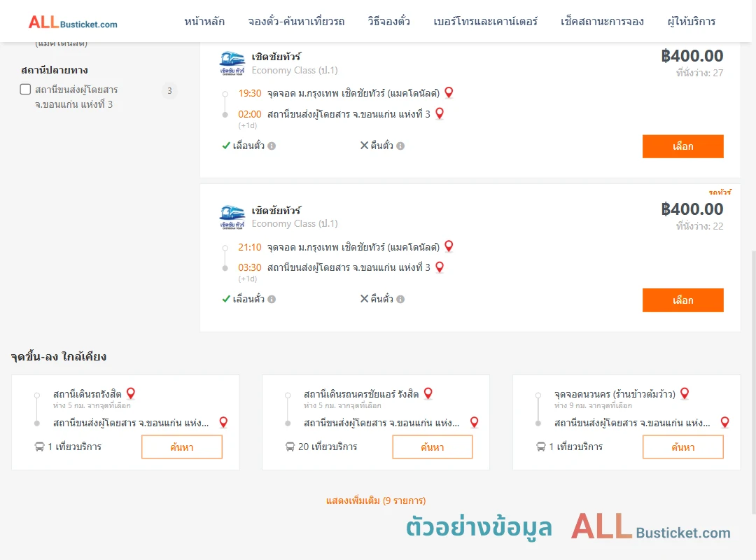Open จองตั๋ว-ค้นหาเที่ยวรถ menu
The image size is (756, 560).
click(297, 21)
